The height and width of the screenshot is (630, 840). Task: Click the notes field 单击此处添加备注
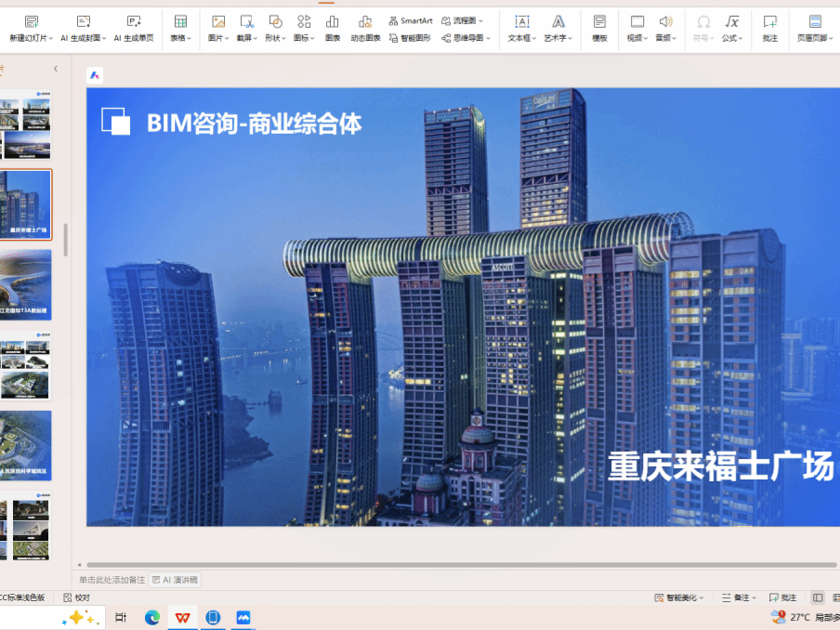coord(112,580)
